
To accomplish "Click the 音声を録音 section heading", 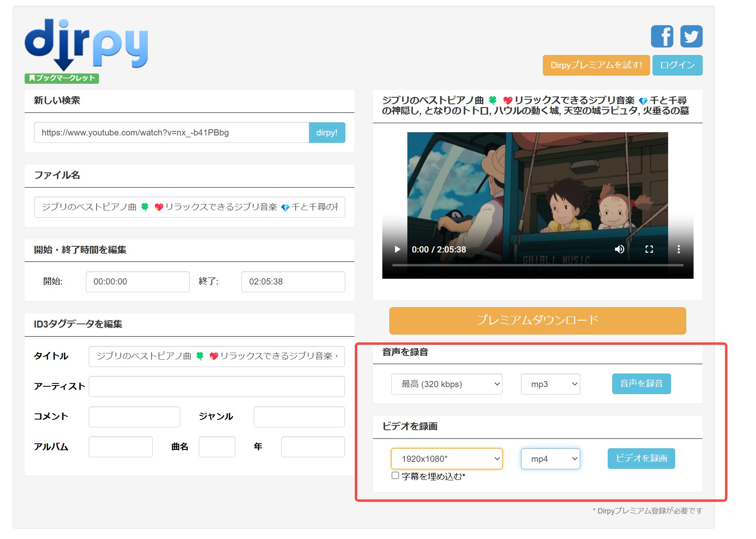I will click(x=405, y=352).
